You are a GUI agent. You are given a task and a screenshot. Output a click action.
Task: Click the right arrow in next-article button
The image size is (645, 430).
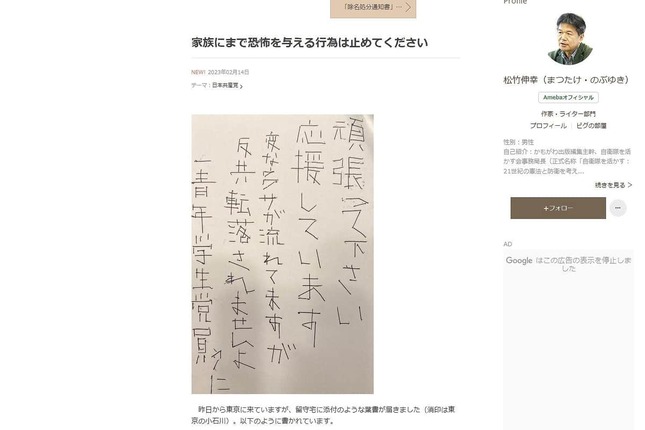(408, 7)
